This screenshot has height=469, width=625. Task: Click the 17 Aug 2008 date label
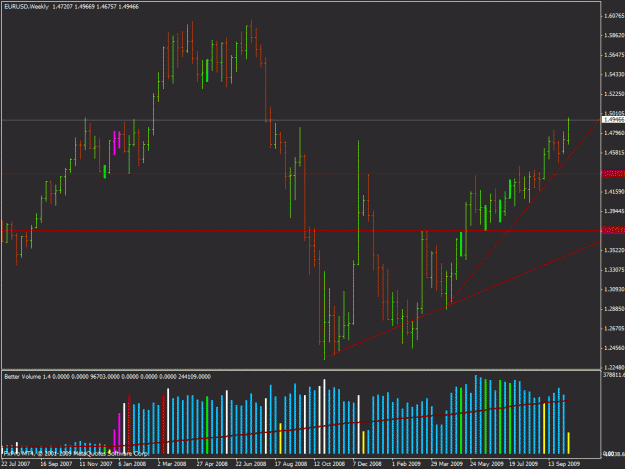click(291, 464)
